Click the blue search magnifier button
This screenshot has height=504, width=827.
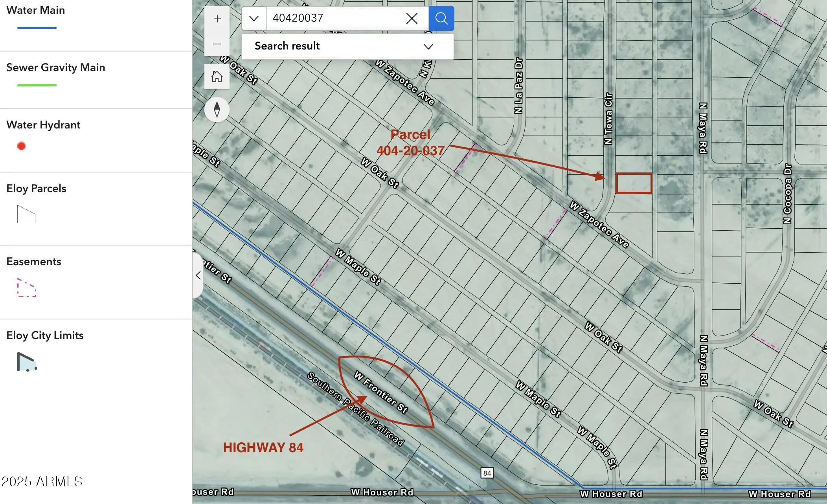point(441,18)
